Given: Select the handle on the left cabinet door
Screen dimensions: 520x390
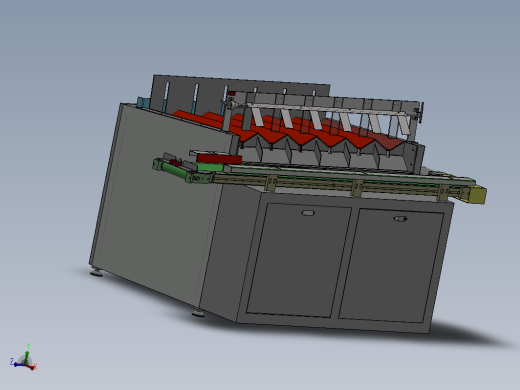Looking at the screenshot, I should pyautogui.click(x=308, y=213).
